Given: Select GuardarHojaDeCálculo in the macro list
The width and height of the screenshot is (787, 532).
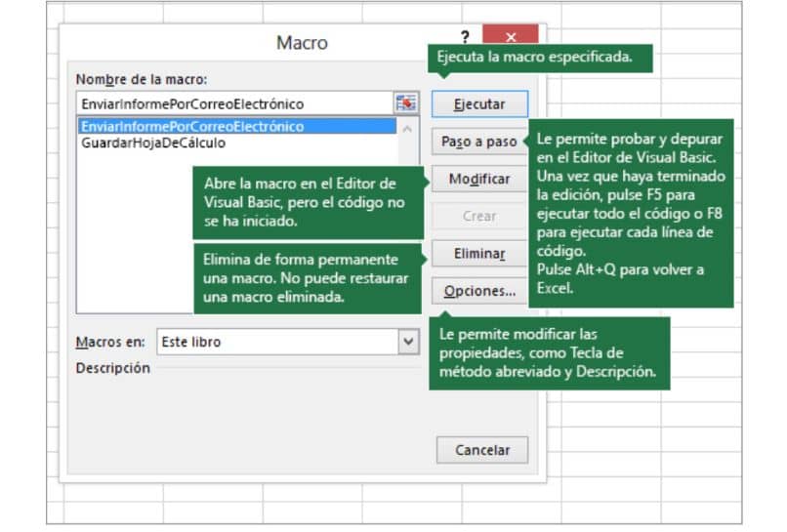Looking at the screenshot, I should click(x=153, y=143).
